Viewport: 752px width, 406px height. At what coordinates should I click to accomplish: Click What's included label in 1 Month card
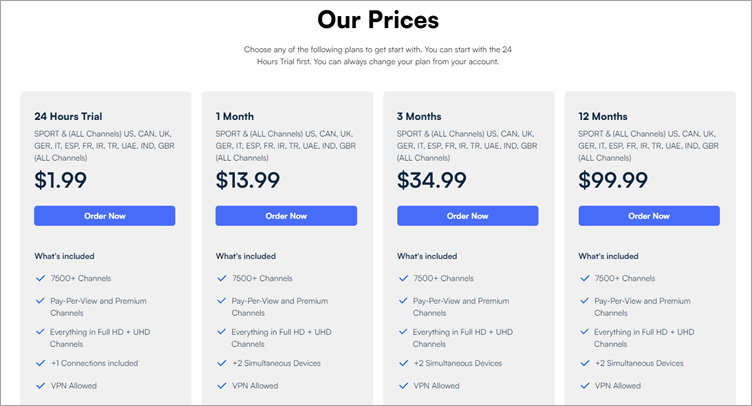[245, 256]
